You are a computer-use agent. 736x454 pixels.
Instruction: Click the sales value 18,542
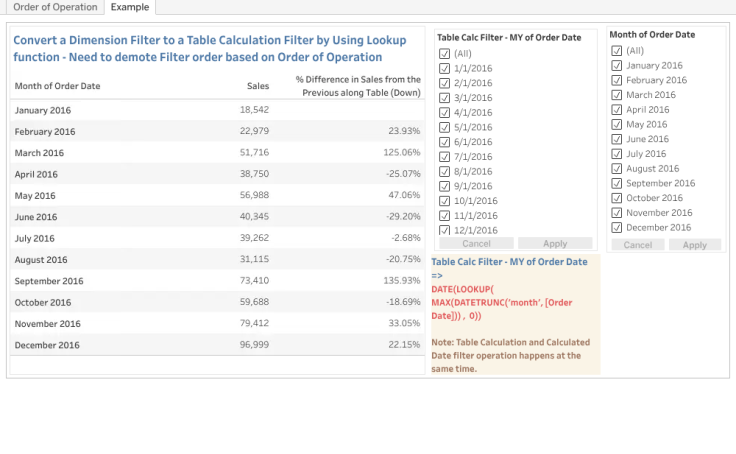click(254, 110)
